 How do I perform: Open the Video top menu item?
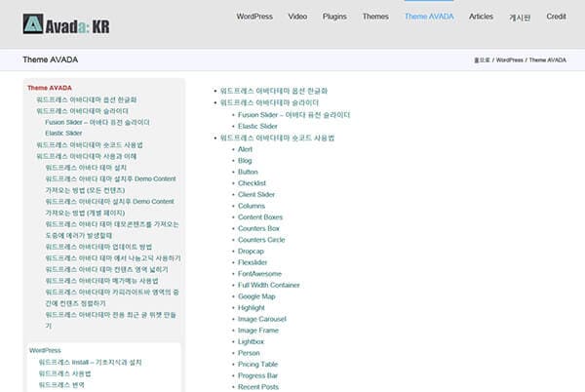tap(297, 17)
